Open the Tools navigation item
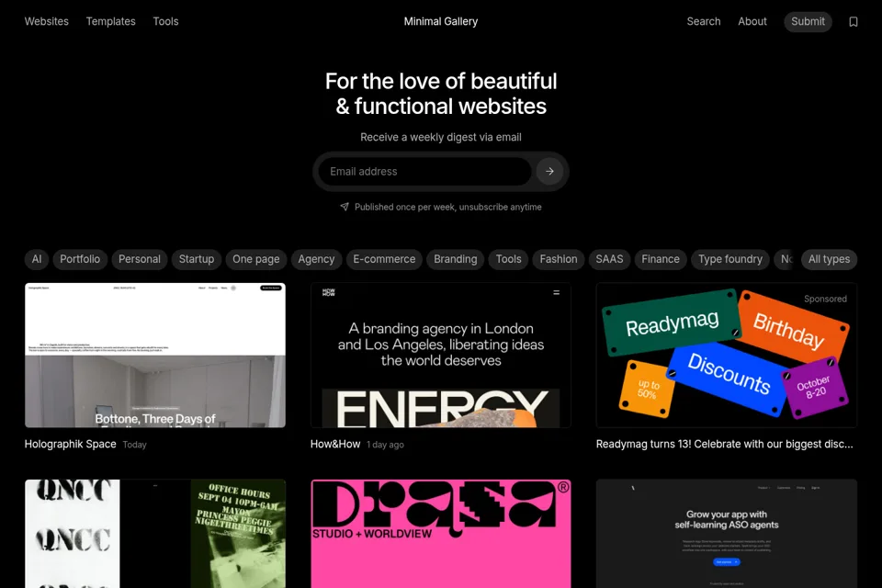Image resolution: width=882 pixels, height=588 pixels. pos(165,21)
